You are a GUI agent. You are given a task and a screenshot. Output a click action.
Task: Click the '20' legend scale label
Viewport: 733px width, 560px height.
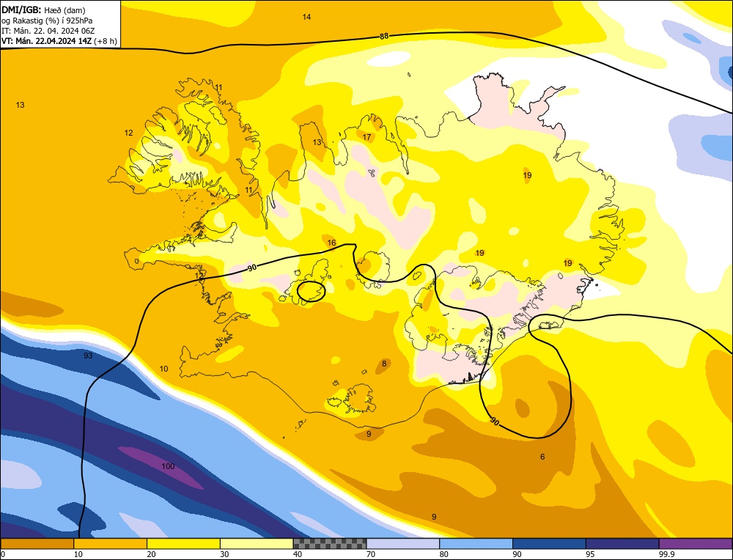tap(151, 554)
